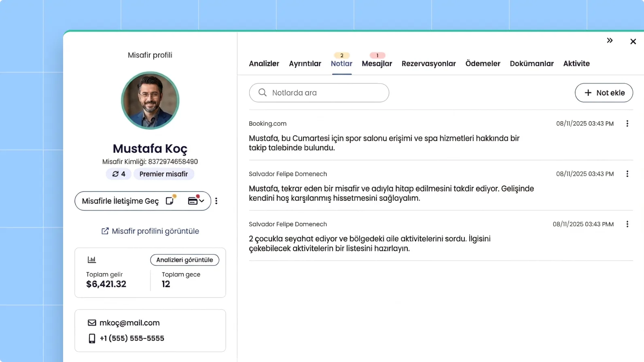Click the note about tekrar eden misafir
Screen dimensions: 644x362
click(391, 193)
